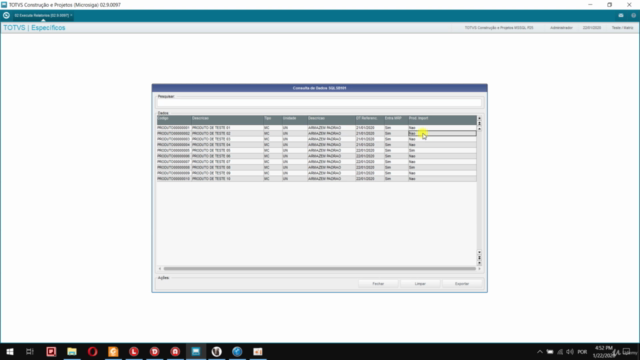
Task: Click the grid's bottom scroll-down arrow
Action: pos(479,263)
